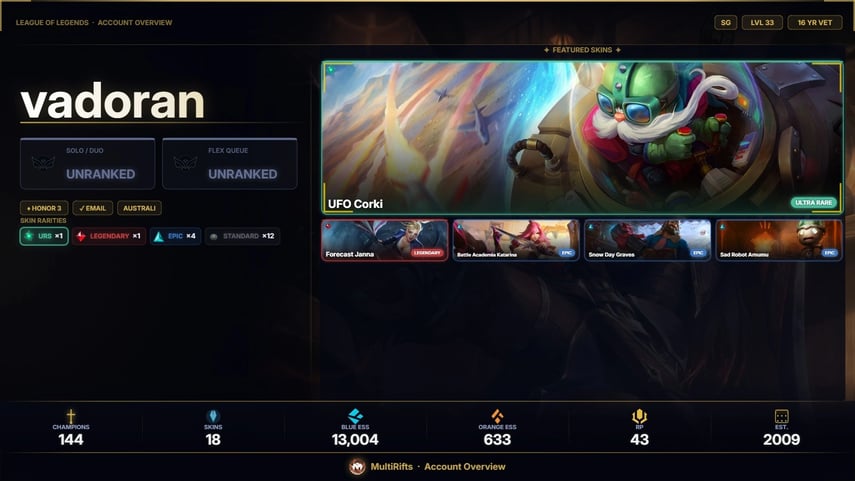Click the SG region badge
This screenshot has width=855, height=481.
click(726, 23)
